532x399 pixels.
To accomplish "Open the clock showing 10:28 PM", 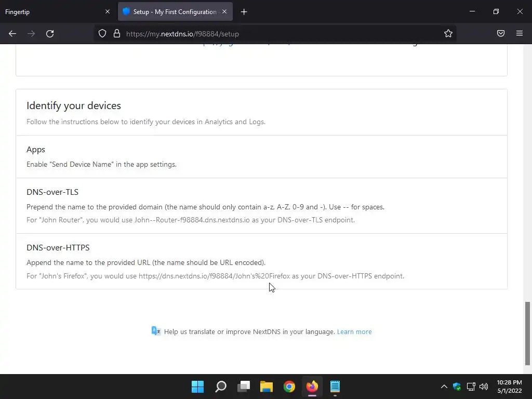I will (x=509, y=387).
